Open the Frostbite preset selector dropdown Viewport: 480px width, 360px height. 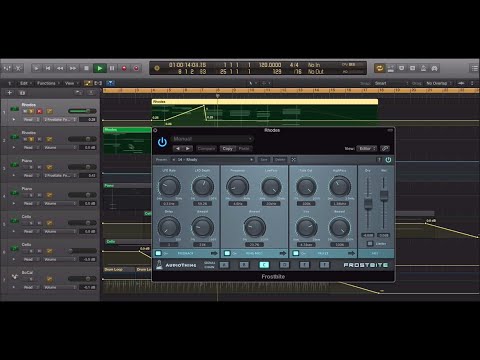pyautogui.click(x=213, y=160)
